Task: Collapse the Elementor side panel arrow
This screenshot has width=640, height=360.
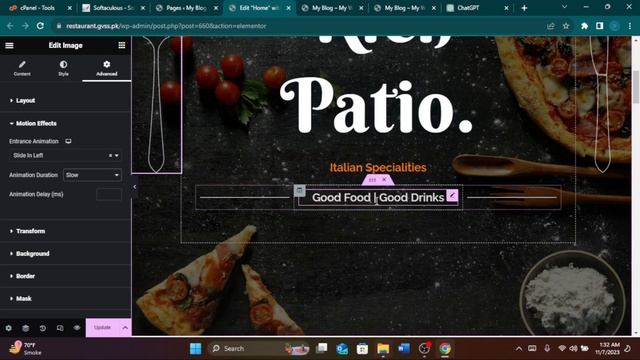Action: point(134,187)
